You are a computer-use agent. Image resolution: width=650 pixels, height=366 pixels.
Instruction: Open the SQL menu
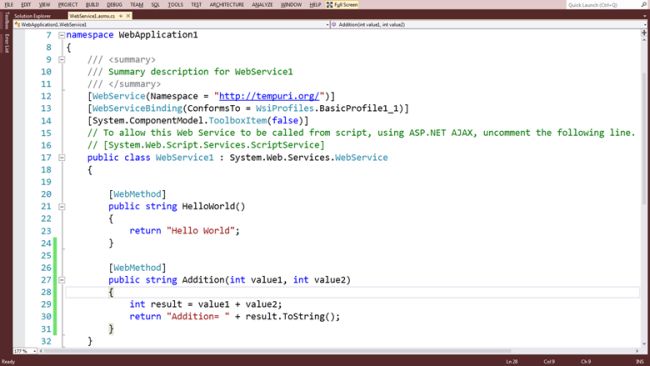click(155, 5)
